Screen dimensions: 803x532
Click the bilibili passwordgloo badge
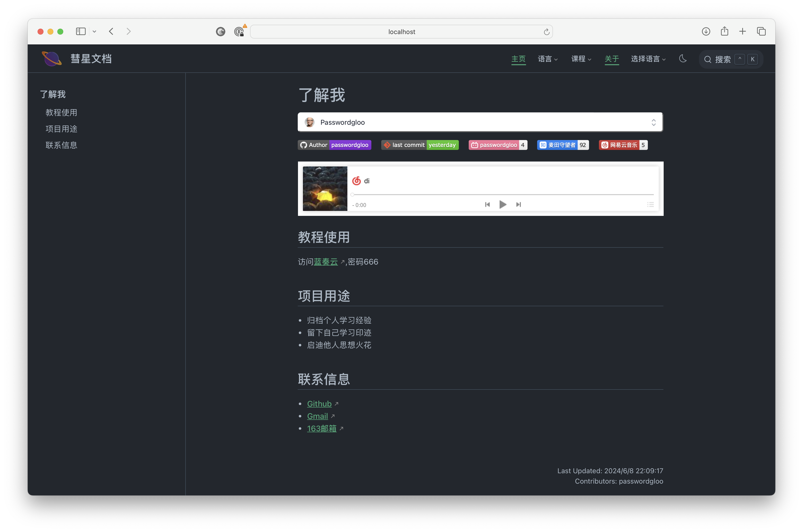point(498,145)
